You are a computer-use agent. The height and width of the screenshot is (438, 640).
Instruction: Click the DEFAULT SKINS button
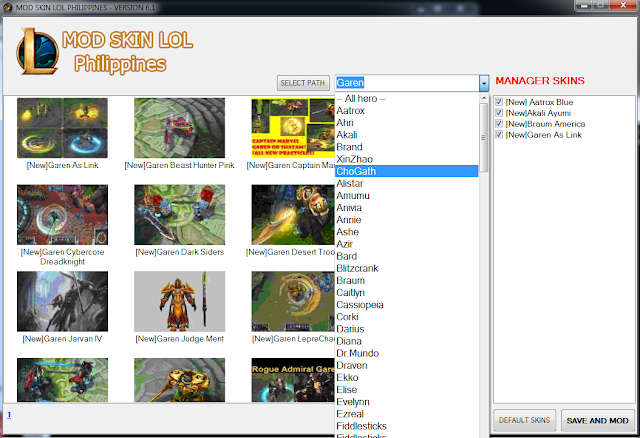524,420
